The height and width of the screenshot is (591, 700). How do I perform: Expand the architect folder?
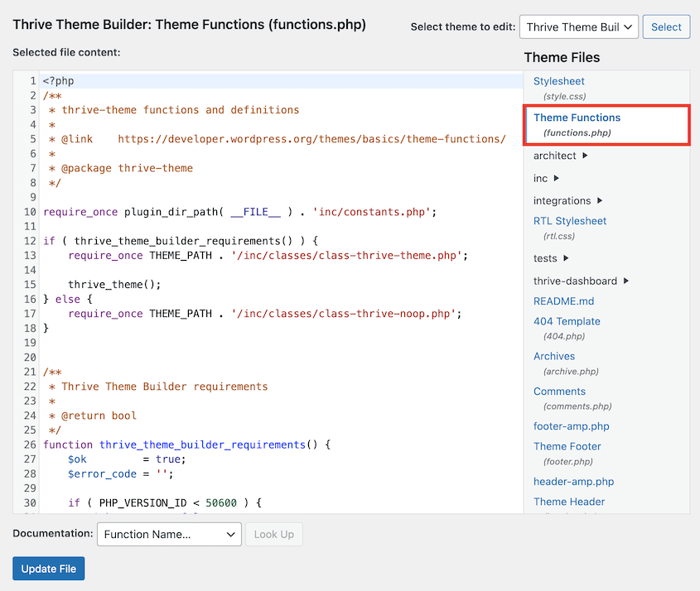560,156
